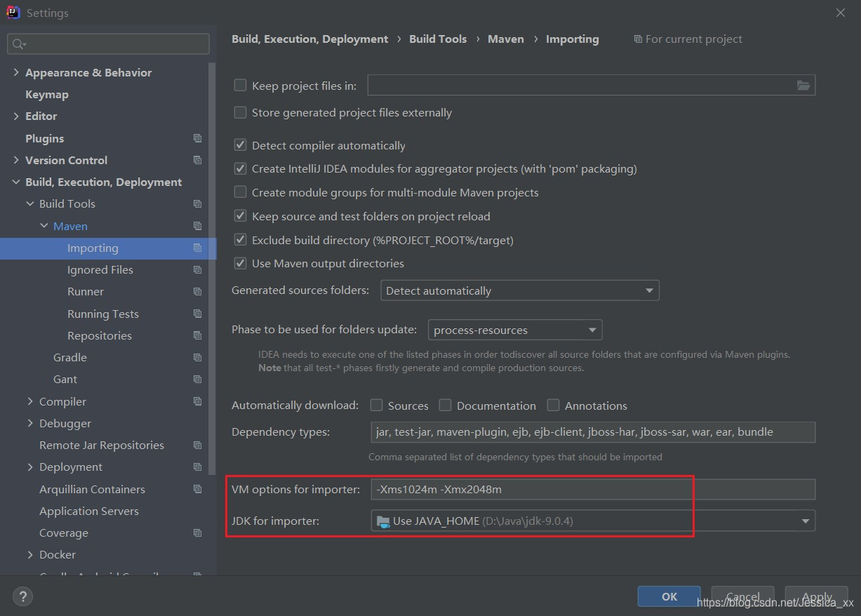Click the folder browse icon for project files

pos(803,86)
